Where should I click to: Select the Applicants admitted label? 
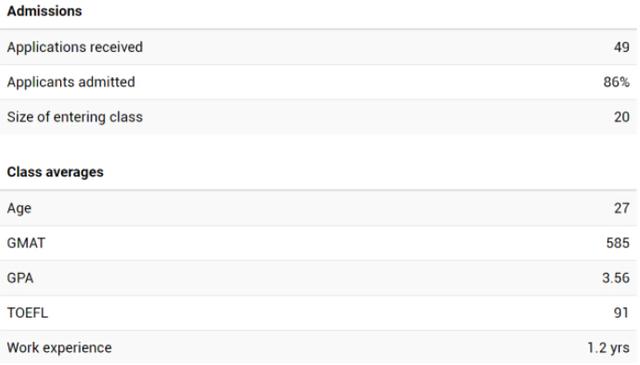coord(71,82)
